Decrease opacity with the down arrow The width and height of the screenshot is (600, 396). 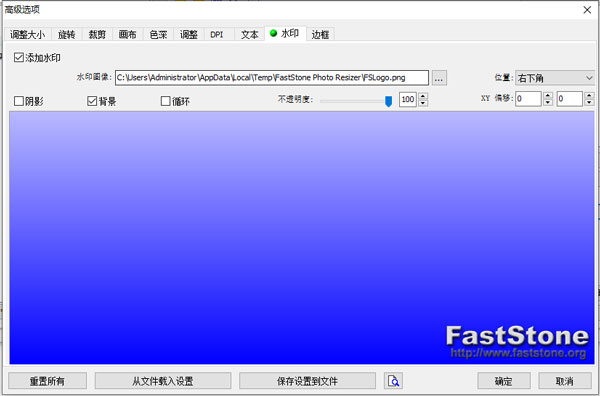pos(423,103)
